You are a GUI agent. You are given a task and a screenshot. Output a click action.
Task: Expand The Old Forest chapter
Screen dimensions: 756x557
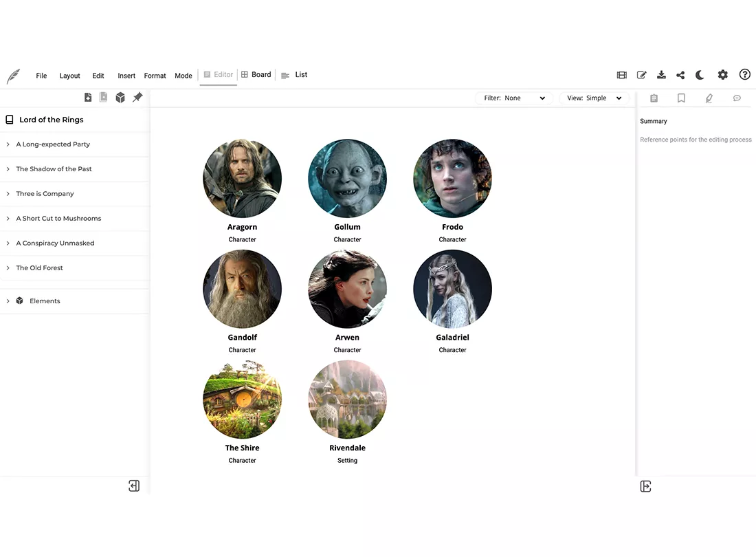(x=8, y=267)
